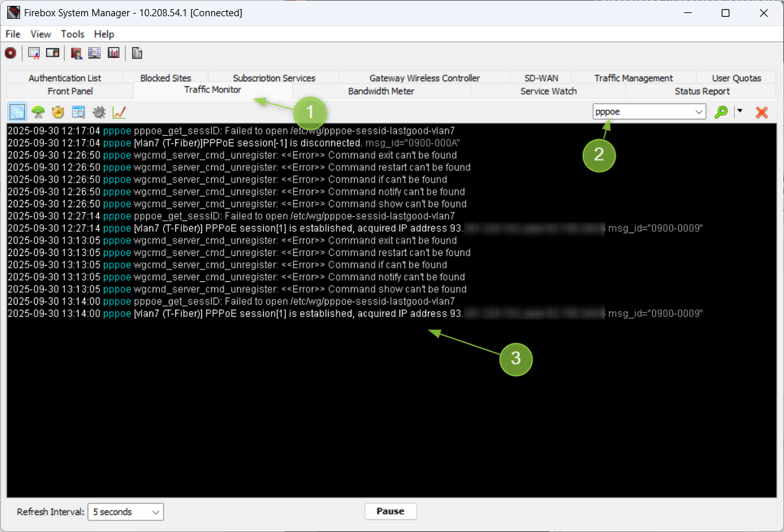
Task: Open the Refresh Interval dropdown
Action: pyautogui.click(x=125, y=512)
